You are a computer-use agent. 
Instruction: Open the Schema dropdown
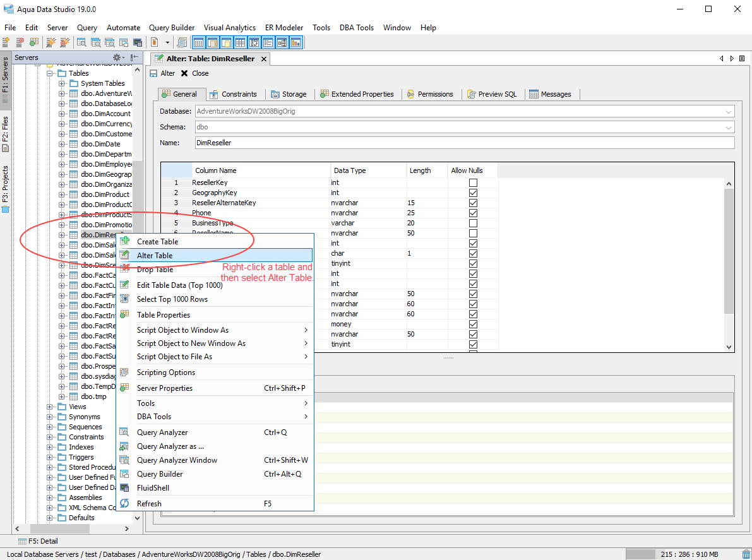729,128
